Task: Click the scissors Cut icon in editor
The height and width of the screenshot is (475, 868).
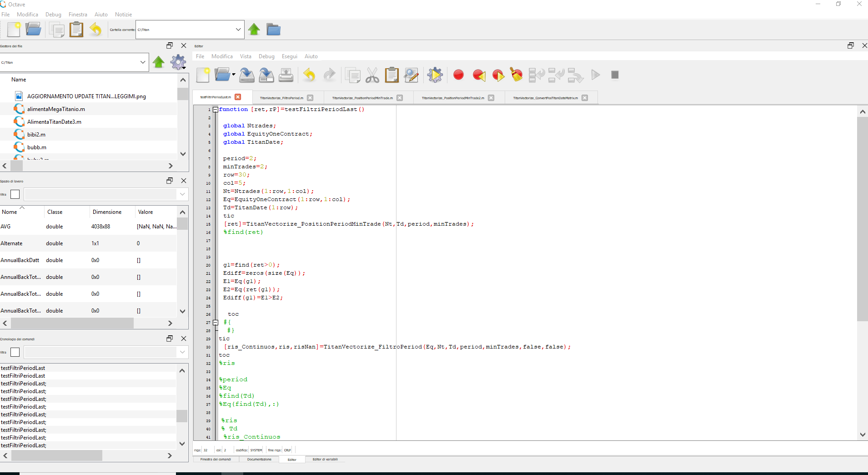Action: coord(372,75)
